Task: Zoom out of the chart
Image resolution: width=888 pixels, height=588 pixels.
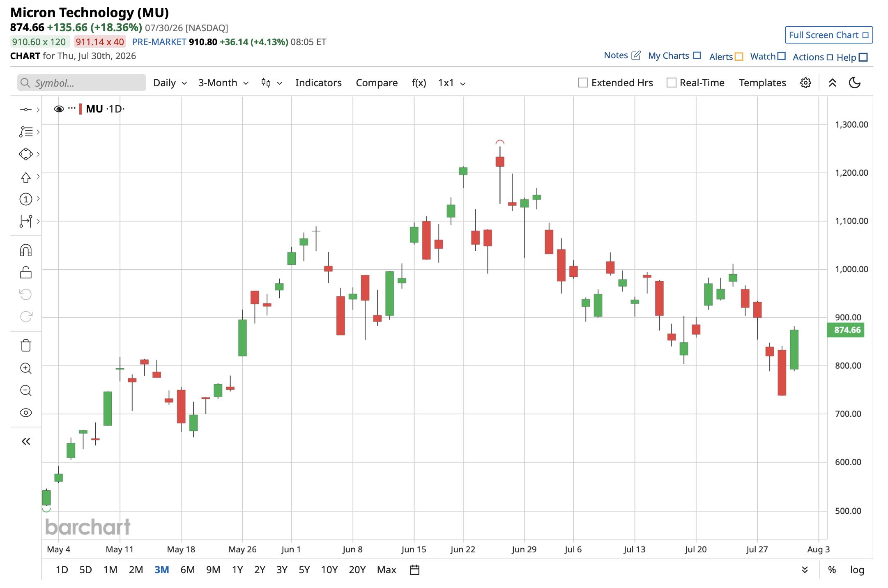Action: [x=25, y=390]
